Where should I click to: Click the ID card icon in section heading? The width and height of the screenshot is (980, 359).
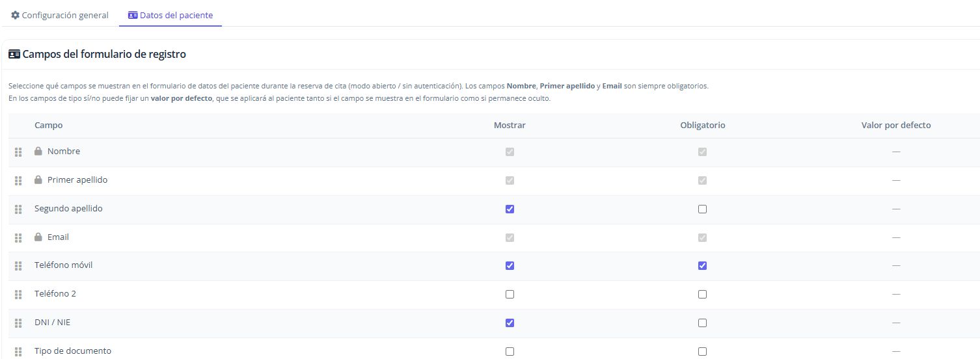14,55
